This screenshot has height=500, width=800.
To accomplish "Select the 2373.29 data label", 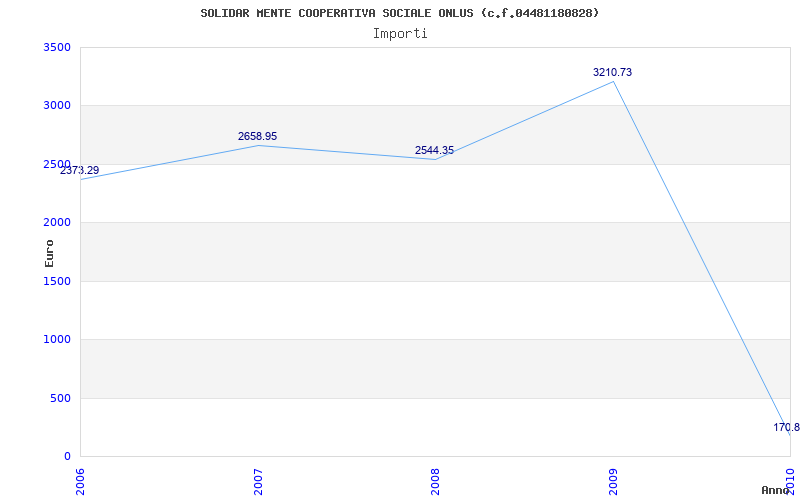I will [x=80, y=170].
